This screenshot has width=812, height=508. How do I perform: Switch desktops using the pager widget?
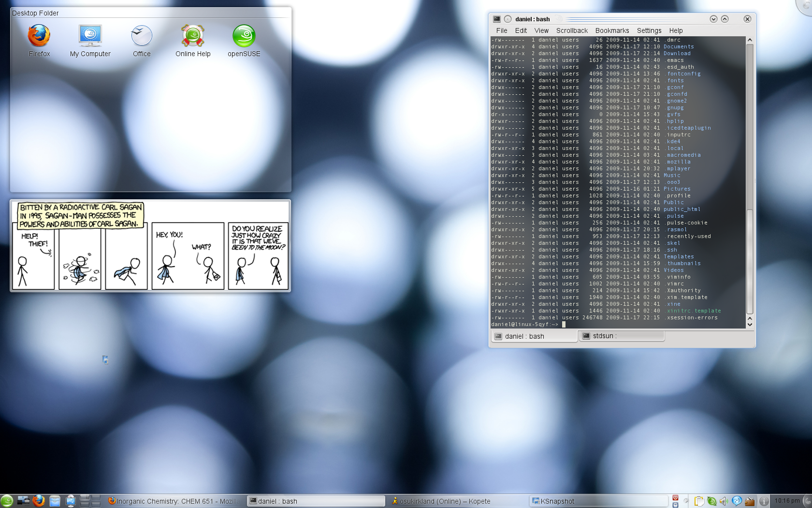[x=90, y=501]
